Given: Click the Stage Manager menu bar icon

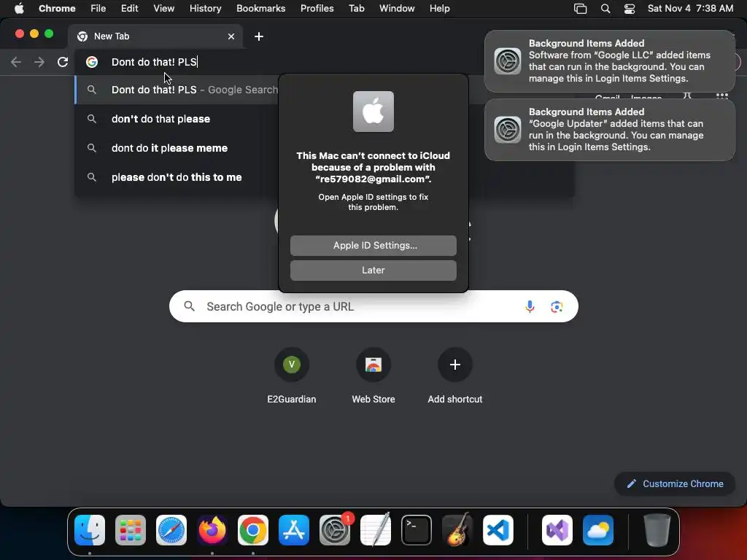Looking at the screenshot, I should pos(580,8).
